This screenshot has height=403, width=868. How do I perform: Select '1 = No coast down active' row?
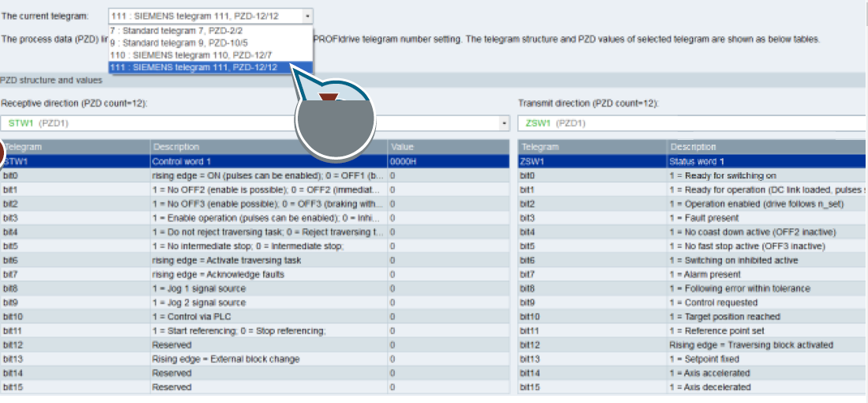coord(693,232)
